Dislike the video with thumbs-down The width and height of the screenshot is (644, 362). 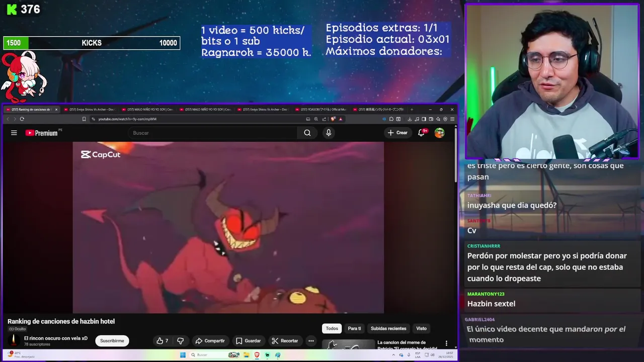[181, 341]
